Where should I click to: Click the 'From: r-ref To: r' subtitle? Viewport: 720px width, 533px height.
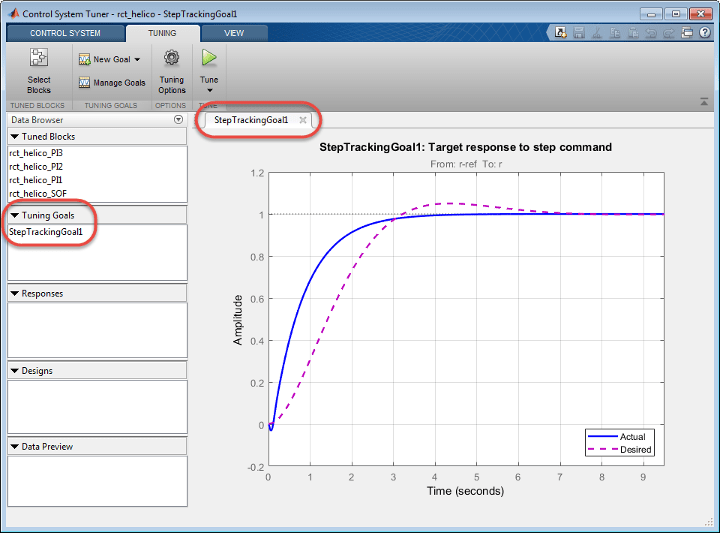click(466, 164)
